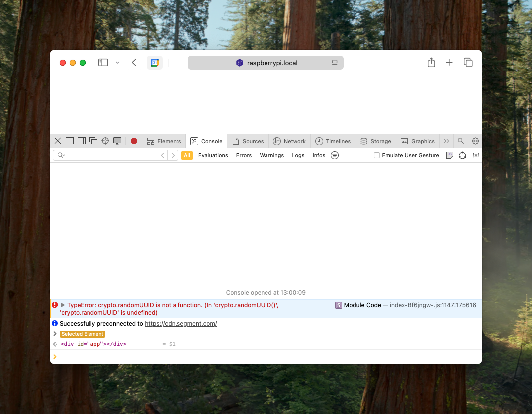This screenshot has width=532, height=414.
Task: Click the inspector search magnifier icon
Action: click(461, 141)
